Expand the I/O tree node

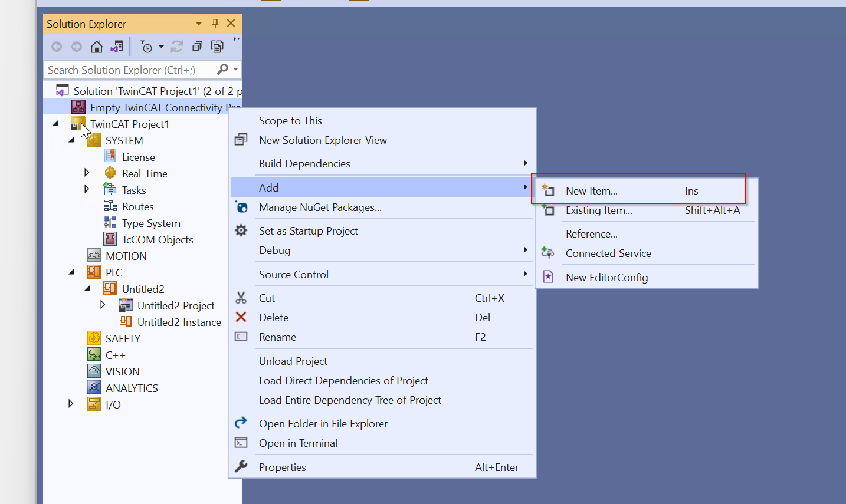coord(71,404)
